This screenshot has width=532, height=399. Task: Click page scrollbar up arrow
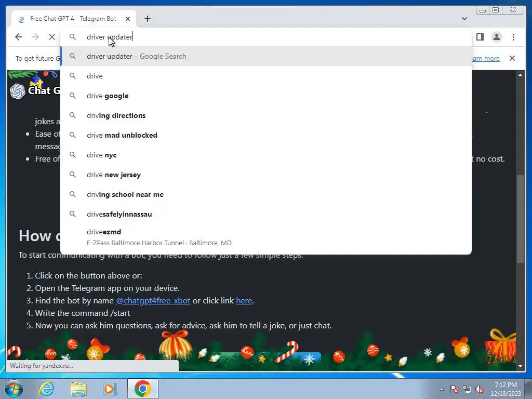pyautogui.click(x=520, y=75)
